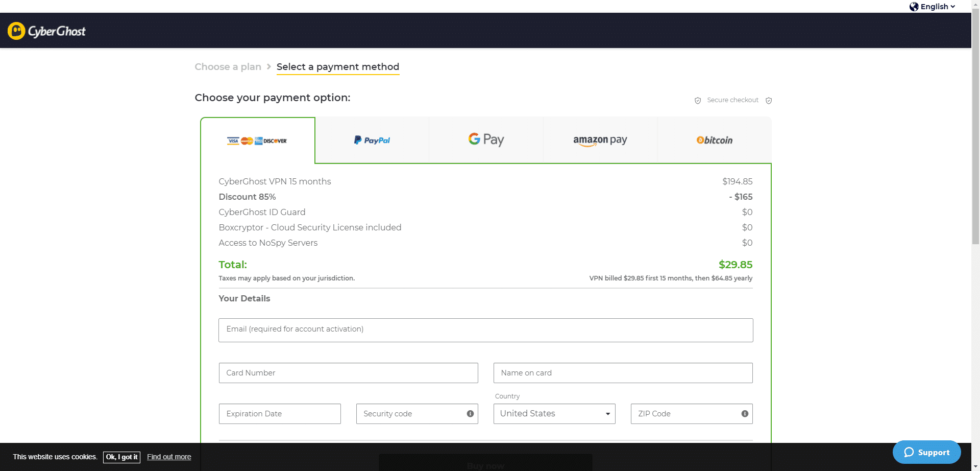Click the CyberGhost ID Guard line

pyautogui.click(x=486, y=212)
